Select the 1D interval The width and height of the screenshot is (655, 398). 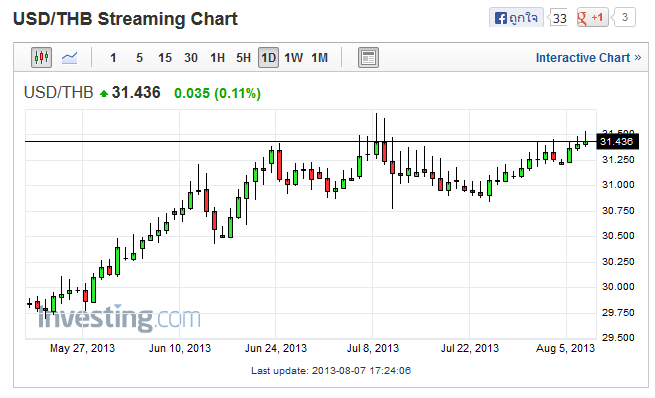click(268, 58)
